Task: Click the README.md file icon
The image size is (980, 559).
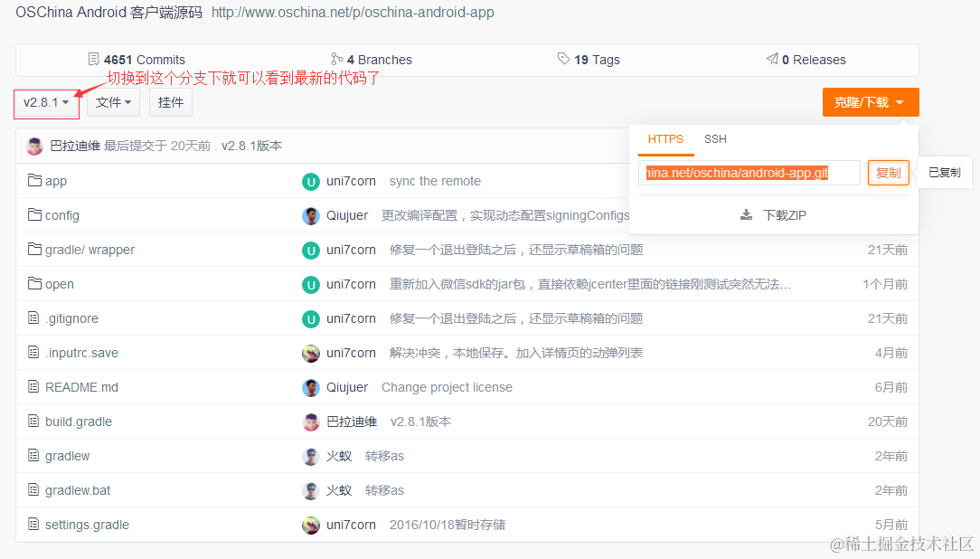Action: tap(33, 387)
